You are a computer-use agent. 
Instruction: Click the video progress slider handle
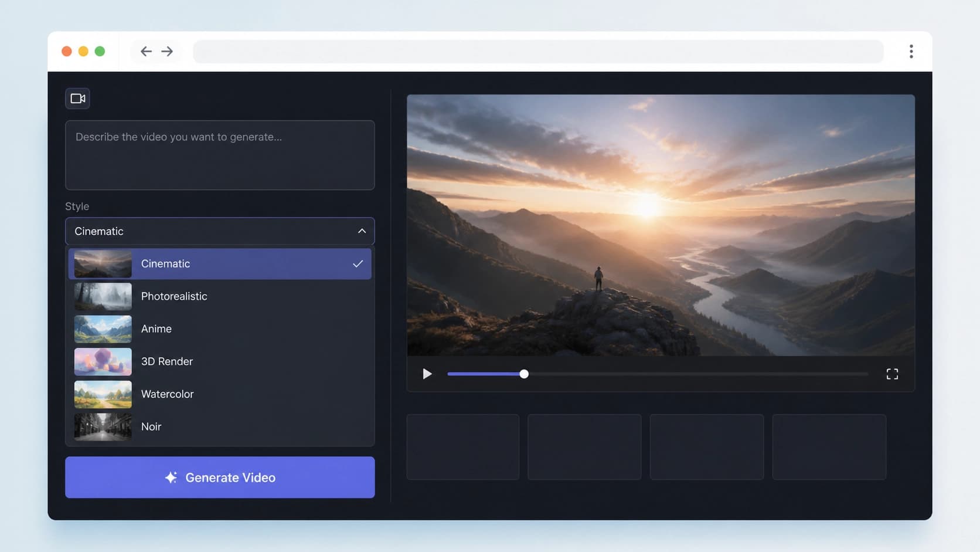click(524, 374)
